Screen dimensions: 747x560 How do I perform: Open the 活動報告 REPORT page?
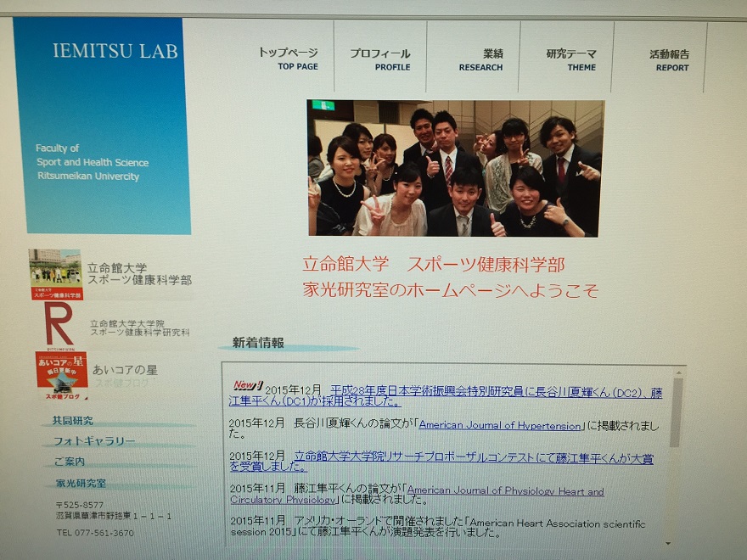[x=669, y=59]
